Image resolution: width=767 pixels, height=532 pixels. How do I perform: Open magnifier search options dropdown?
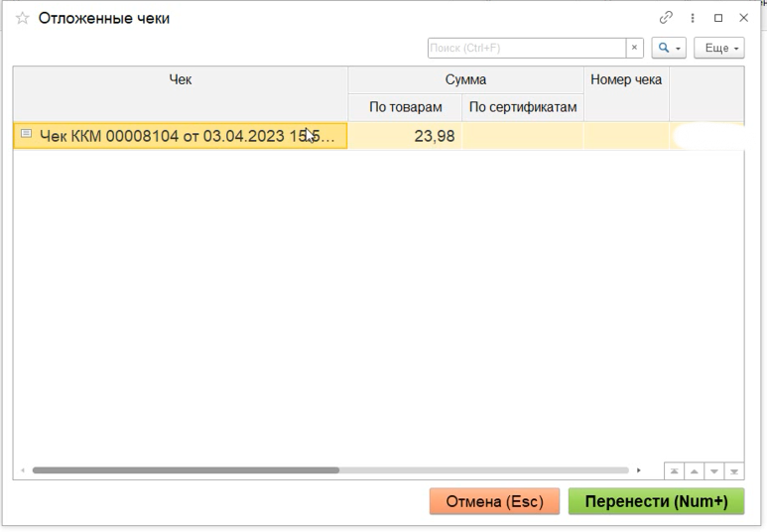click(x=669, y=48)
